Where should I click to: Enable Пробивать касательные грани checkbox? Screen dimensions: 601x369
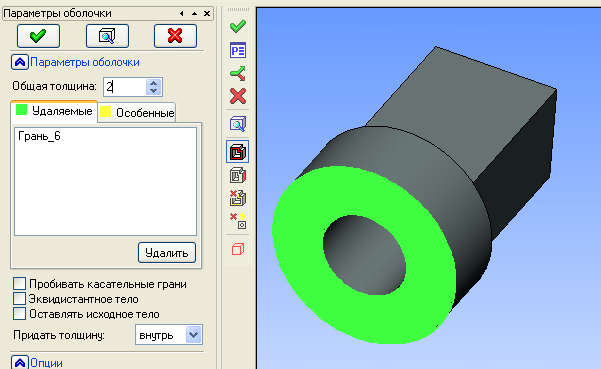click(x=19, y=284)
